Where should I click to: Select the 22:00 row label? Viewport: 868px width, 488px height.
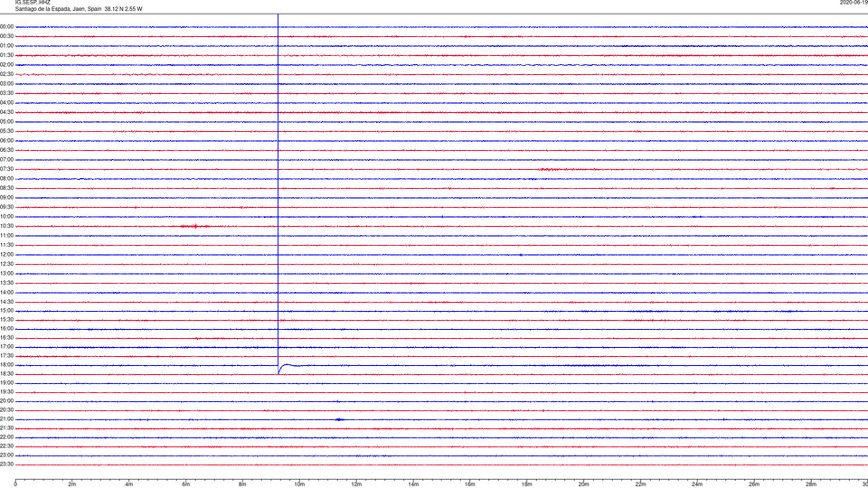point(6,437)
